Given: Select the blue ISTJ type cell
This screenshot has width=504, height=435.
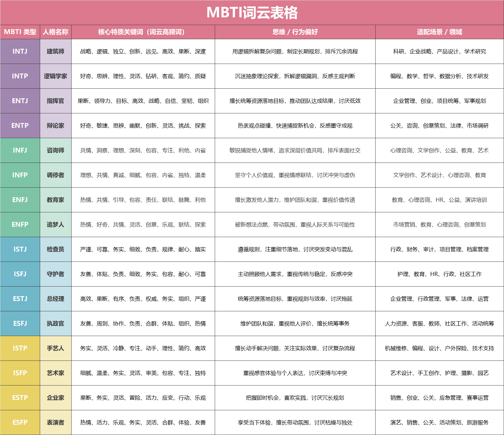Looking at the screenshot, I should (20, 249).
